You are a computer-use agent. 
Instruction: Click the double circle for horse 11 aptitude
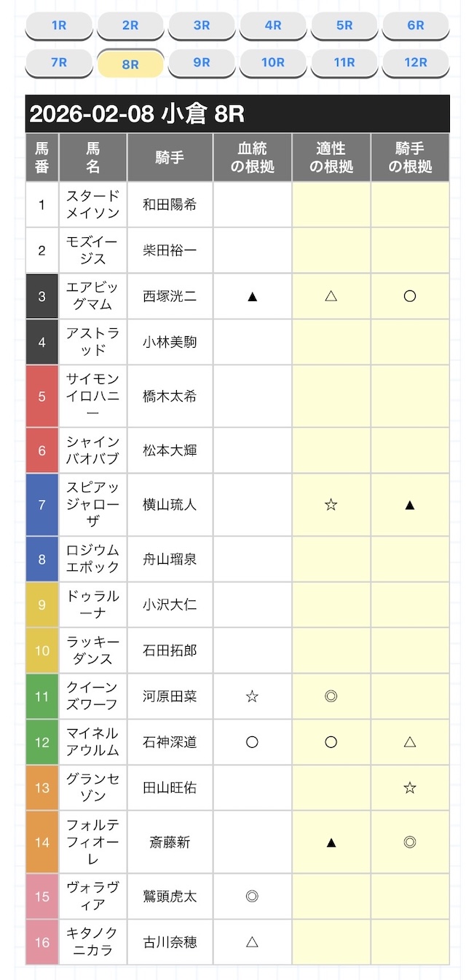coord(331,696)
